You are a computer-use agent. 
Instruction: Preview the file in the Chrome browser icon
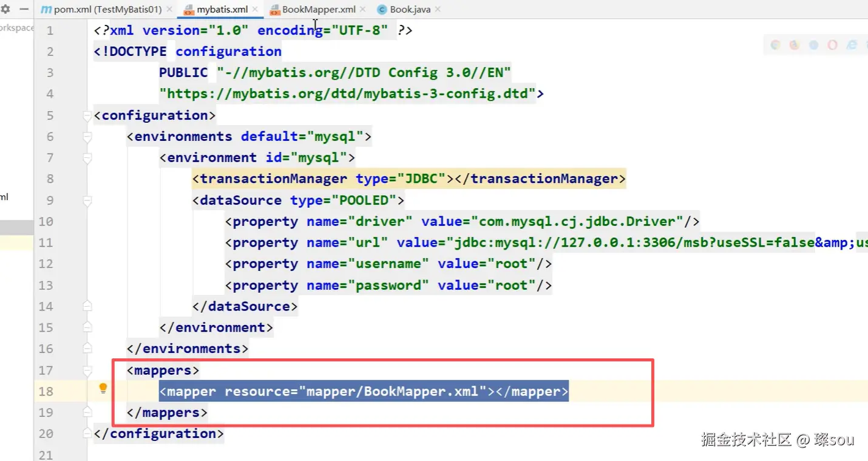[x=775, y=45]
